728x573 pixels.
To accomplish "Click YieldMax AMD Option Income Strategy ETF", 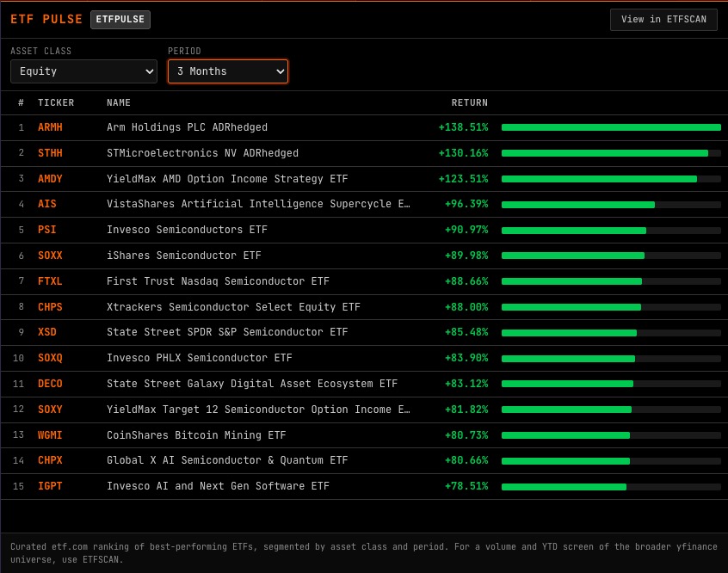I will (227, 179).
